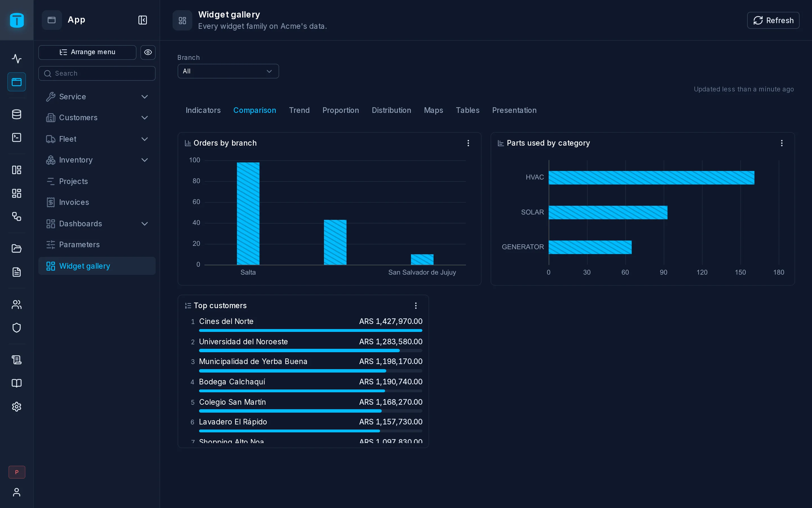Image resolution: width=812 pixels, height=508 pixels.
Task: Click the Arrange menu button
Action: 87,52
